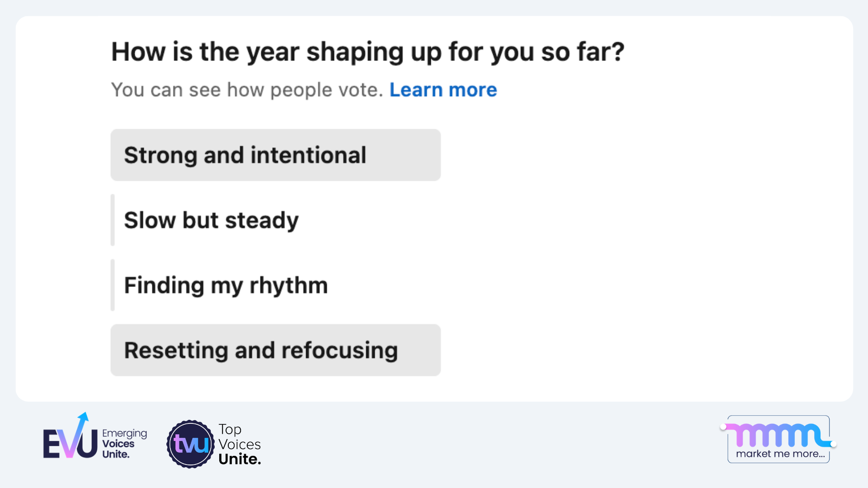Click the 'tvu' lettering inside the dark badge
Viewport: 868px width, 488px height.
191,445
